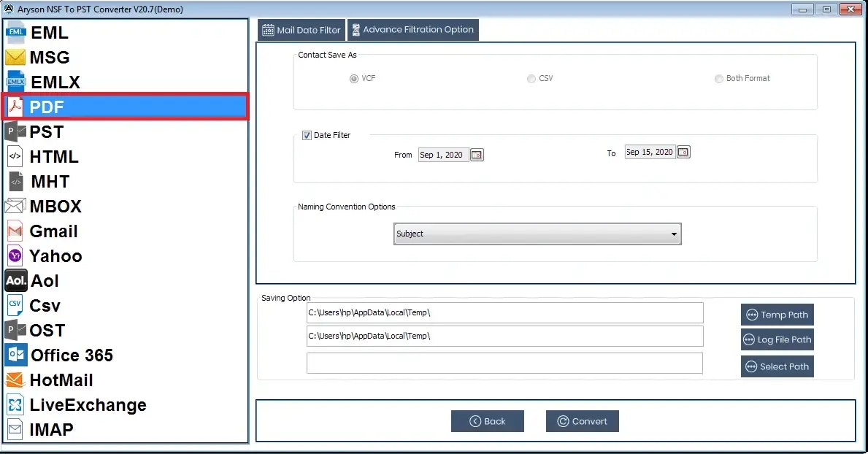Image resolution: width=868 pixels, height=454 pixels.
Task: Choose the Gmail logo icon
Action: pyautogui.click(x=15, y=231)
